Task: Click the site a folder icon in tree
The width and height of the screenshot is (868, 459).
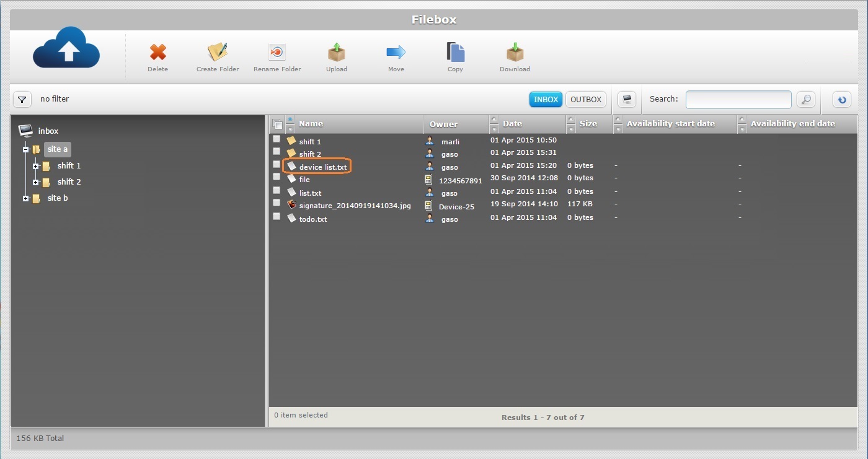Action: coord(37,149)
